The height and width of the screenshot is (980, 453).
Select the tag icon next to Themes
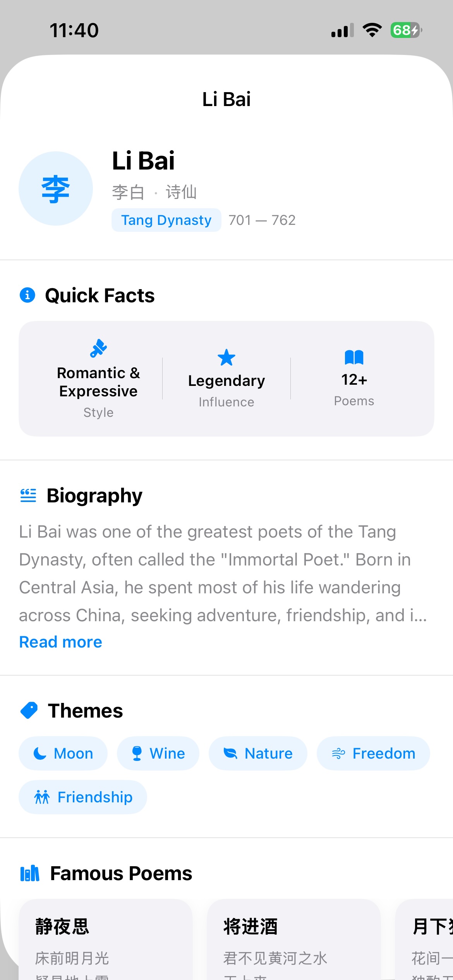point(28,710)
